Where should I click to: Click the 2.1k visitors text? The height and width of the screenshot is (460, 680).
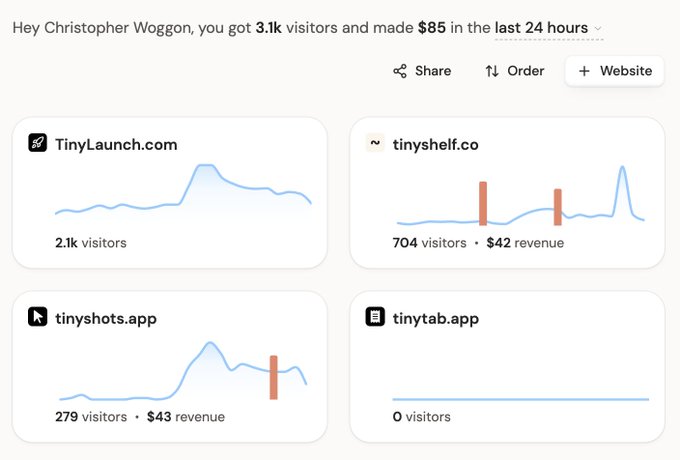tap(91, 243)
